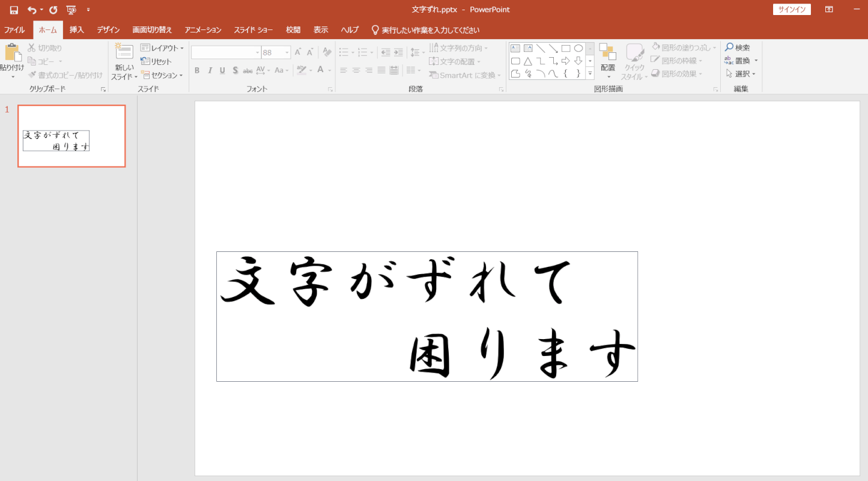Open Character Spacing (AV) dropdown
868x481 pixels.
pos(264,70)
